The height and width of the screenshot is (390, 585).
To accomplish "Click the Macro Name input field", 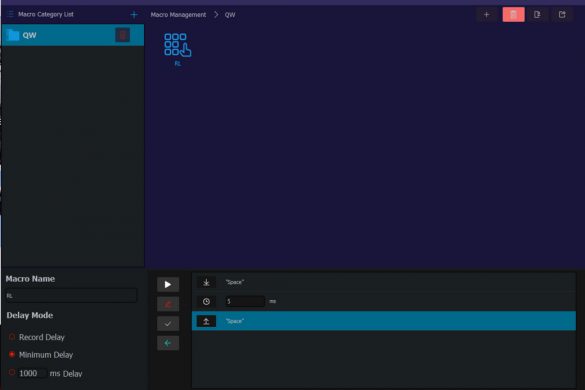I will coord(71,296).
